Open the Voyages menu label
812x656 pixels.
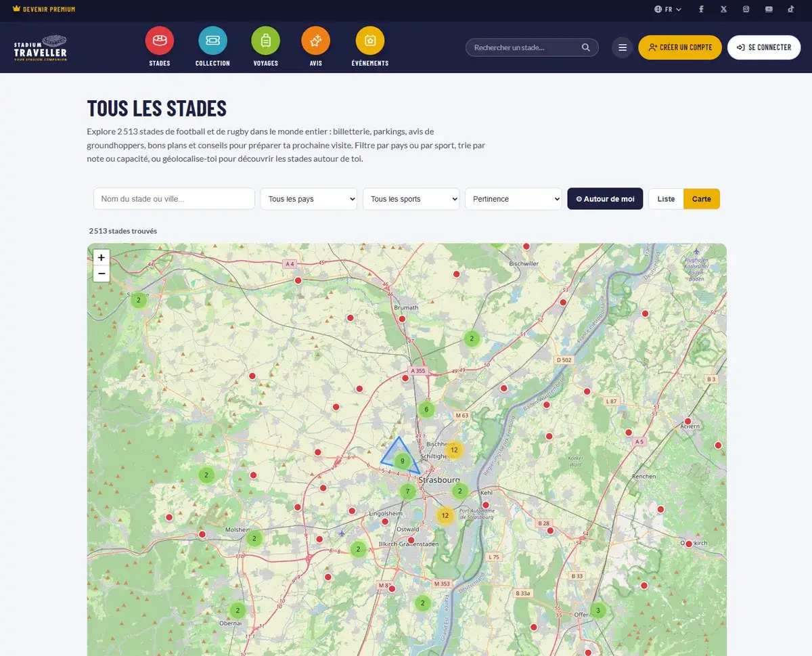265,63
